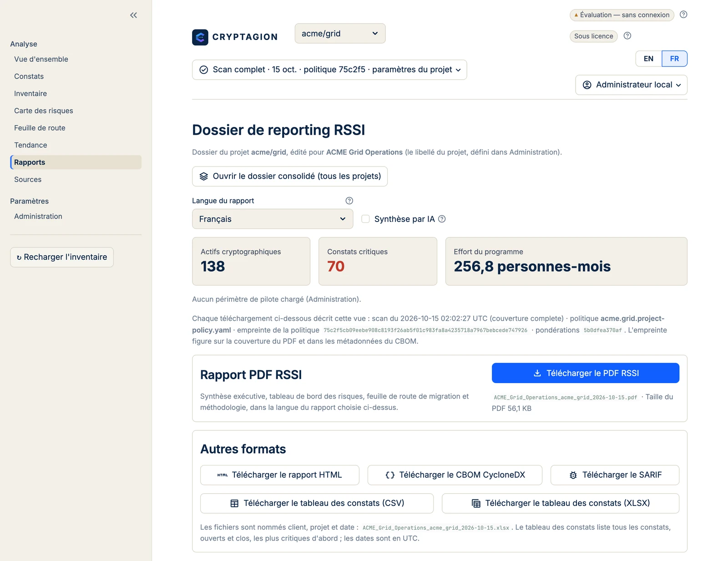
Task: Click the Cryptagion logo icon
Action: tap(200, 37)
